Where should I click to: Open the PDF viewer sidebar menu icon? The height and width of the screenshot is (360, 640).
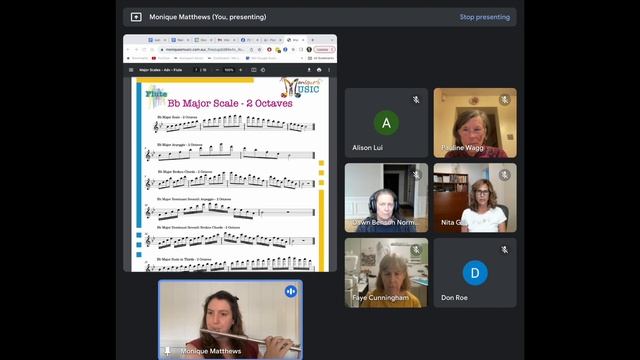pyautogui.click(x=131, y=70)
